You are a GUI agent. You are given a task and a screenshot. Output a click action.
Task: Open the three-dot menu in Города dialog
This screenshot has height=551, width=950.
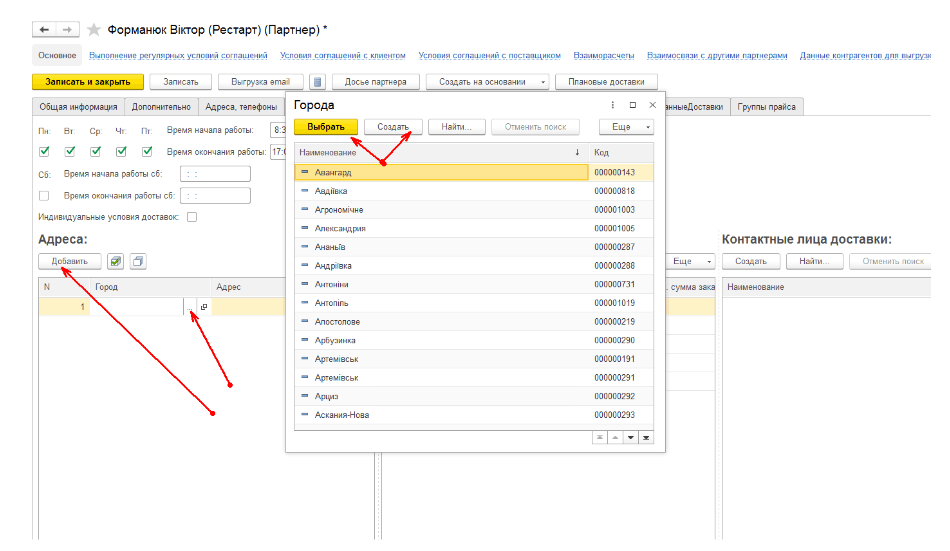click(x=612, y=104)
